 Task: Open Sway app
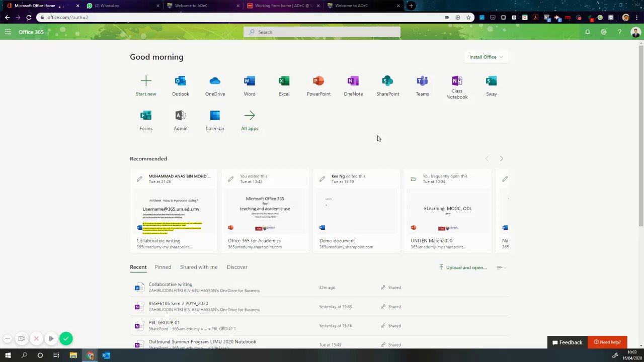(492, 85)
